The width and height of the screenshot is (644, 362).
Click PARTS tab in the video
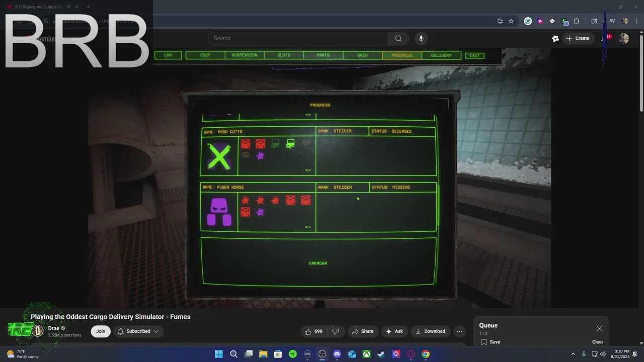[323, 55]
